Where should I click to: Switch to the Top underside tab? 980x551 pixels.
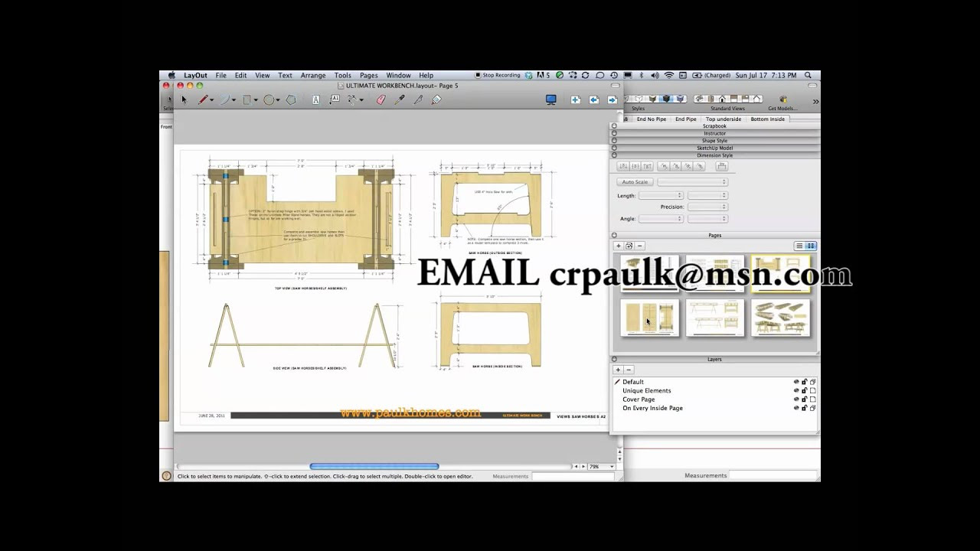point(724,119)
